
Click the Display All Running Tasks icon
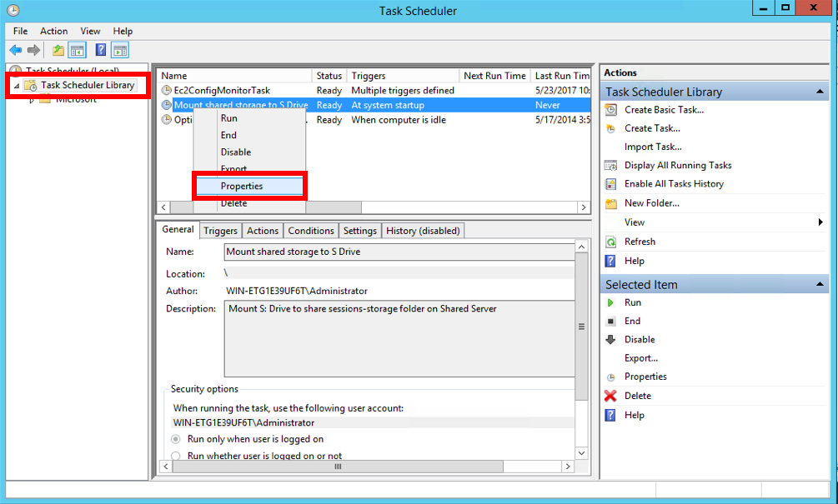[611, 165]
